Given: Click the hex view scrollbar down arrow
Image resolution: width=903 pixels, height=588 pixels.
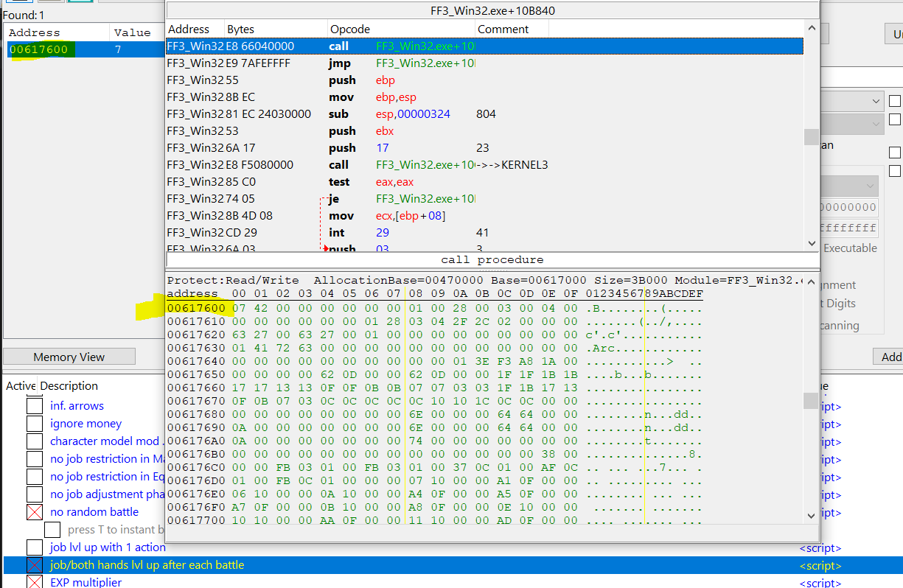Looking at the screenshot, I should tap(811, 516).
